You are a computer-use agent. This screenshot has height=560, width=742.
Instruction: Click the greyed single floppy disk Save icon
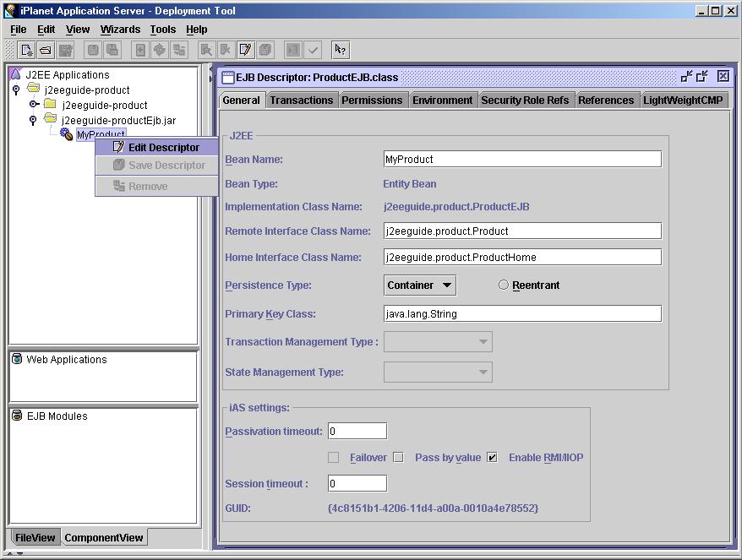(x=93, y=50)
